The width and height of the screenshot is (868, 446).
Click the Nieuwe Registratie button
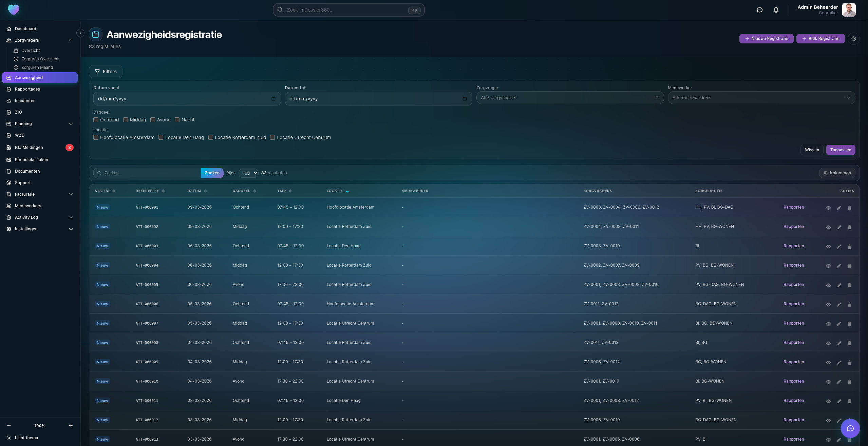[766, 39]
